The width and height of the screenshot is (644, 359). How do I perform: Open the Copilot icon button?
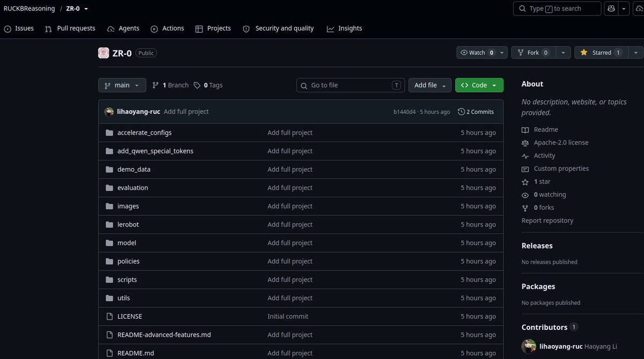[611, 9]
